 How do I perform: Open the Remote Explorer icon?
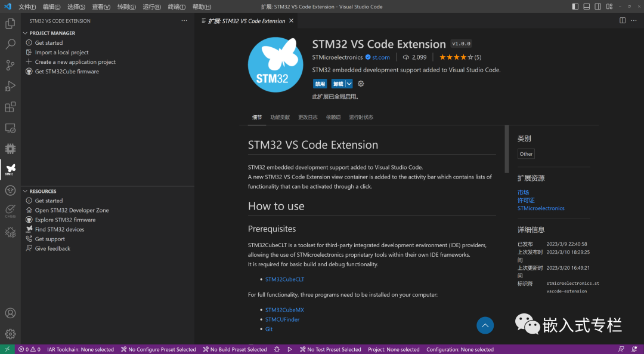tap(10, 128)
